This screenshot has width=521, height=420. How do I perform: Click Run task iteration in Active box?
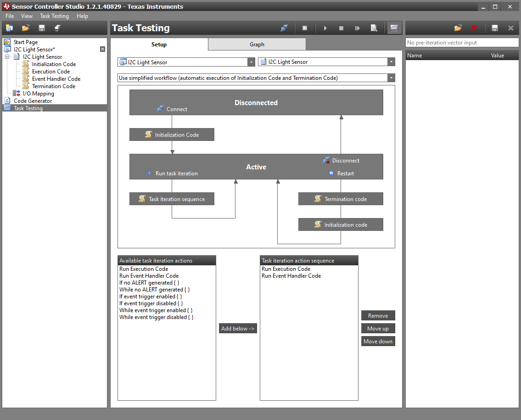(173, 173)
